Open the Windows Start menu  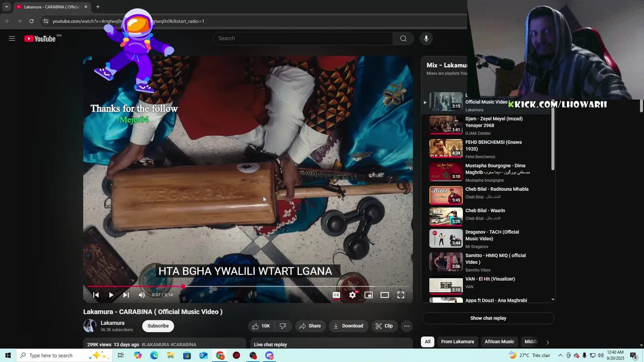(x=8, y=355)
